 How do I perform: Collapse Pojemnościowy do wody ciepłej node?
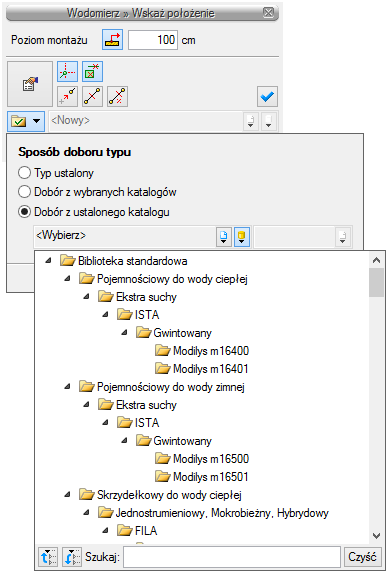tap(67, 279)
